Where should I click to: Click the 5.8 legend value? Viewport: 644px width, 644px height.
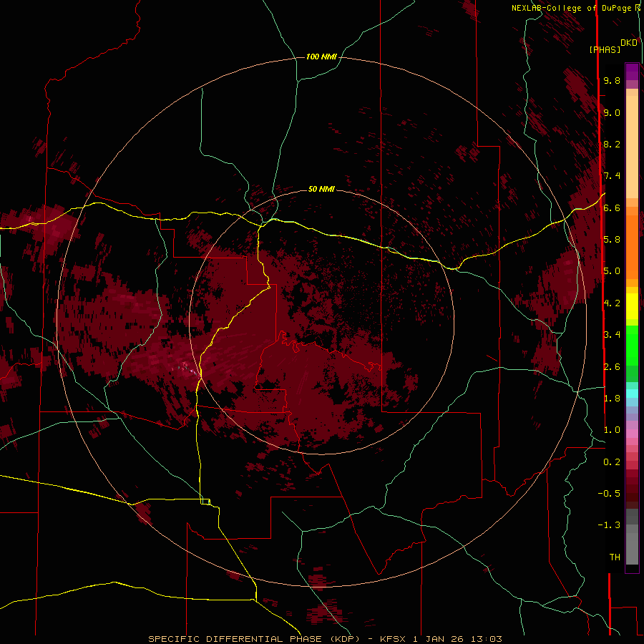coord(612,240)
